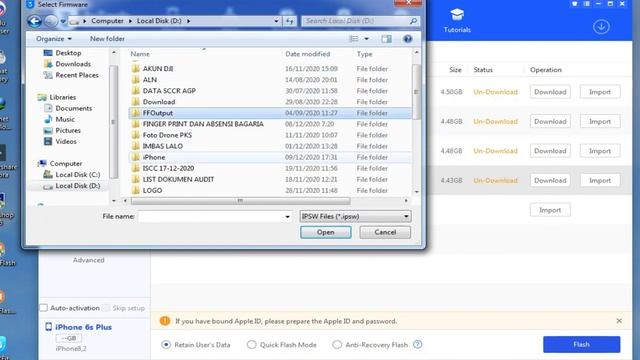Click the download manager circle icon
The image size is (640, 360).
601,27
